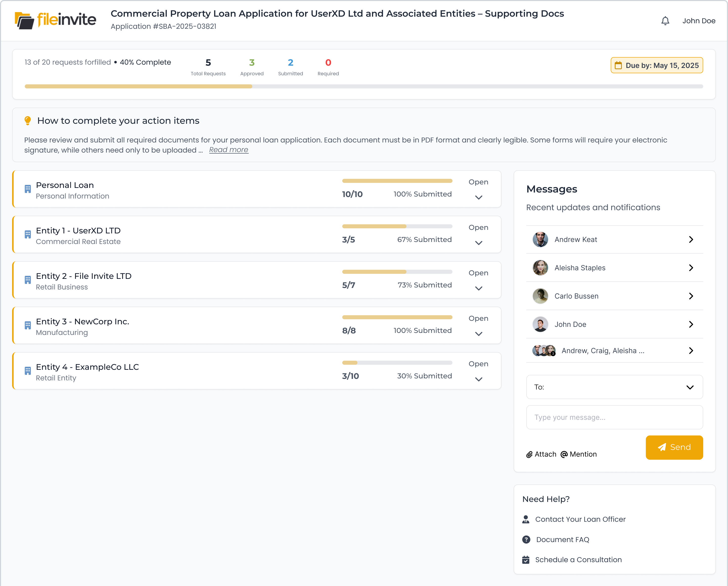This screenshot has height=586, width=728.
Task: Open the Document FAQ link
Action: pos(562,540)
